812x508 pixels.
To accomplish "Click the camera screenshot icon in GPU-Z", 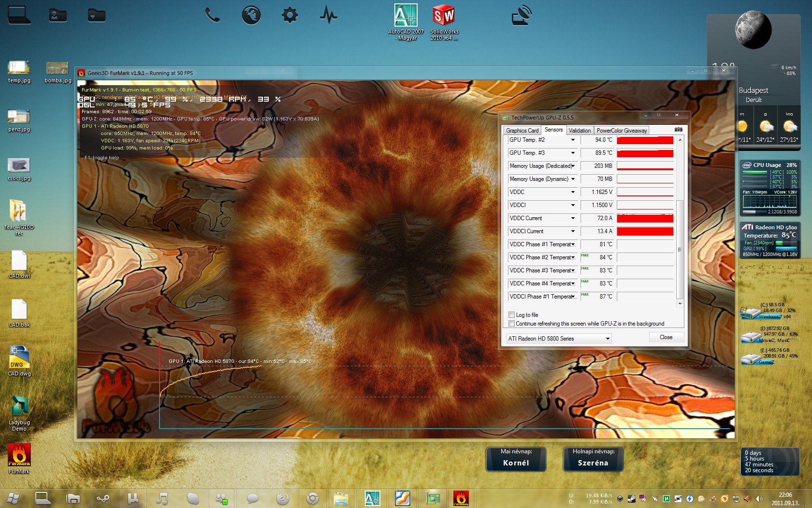I will coord(679,130).
